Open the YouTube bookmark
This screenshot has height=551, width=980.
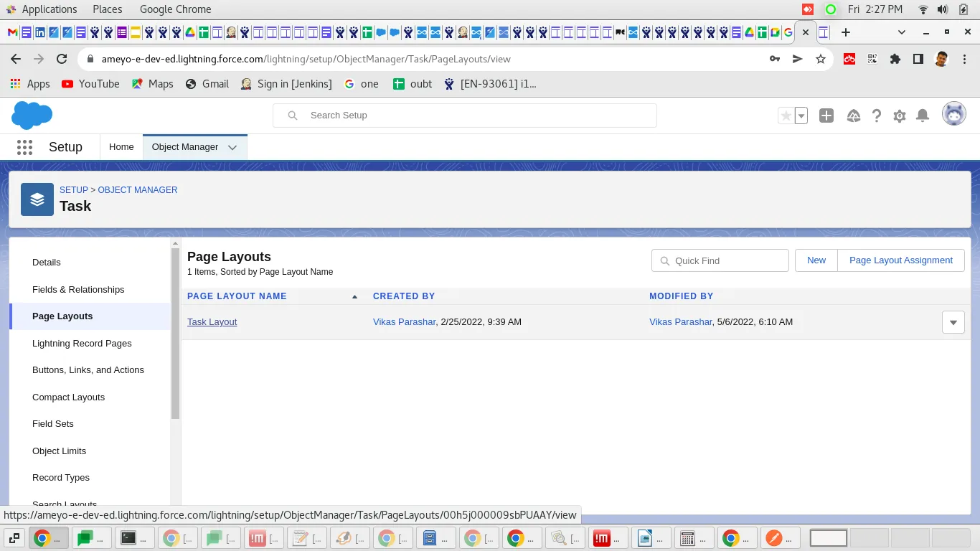click(x=90, y=84)
